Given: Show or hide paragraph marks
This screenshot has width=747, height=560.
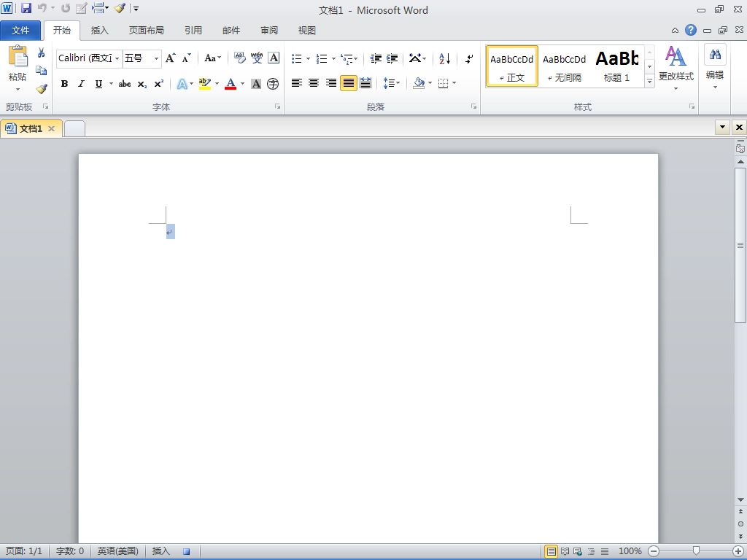Looking at the screenshot, I should (x=469, y=58).
